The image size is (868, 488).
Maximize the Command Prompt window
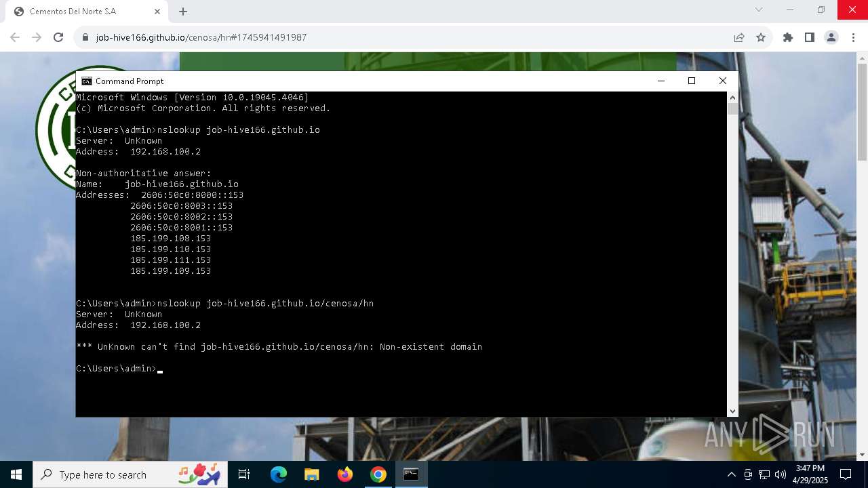[692, 81]
